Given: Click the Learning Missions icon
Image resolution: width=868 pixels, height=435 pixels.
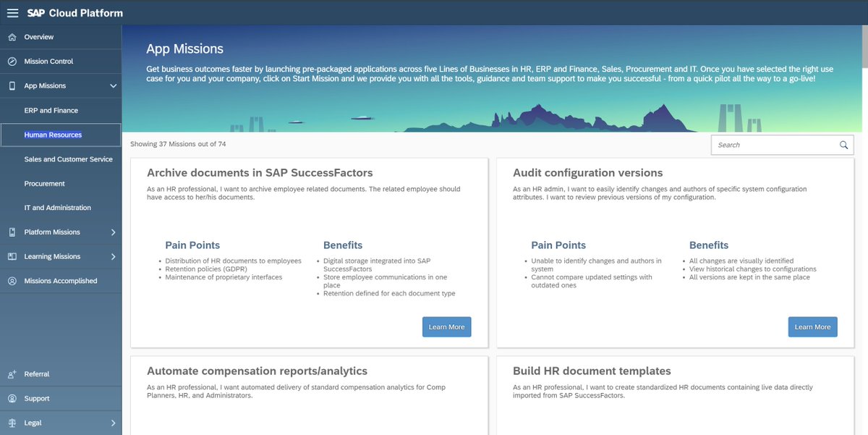Looking at the screenshot, I should (12, 256).
